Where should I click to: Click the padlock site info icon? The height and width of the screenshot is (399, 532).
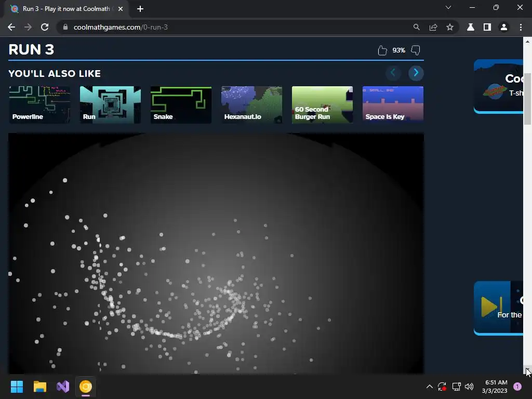click(65, 27)
